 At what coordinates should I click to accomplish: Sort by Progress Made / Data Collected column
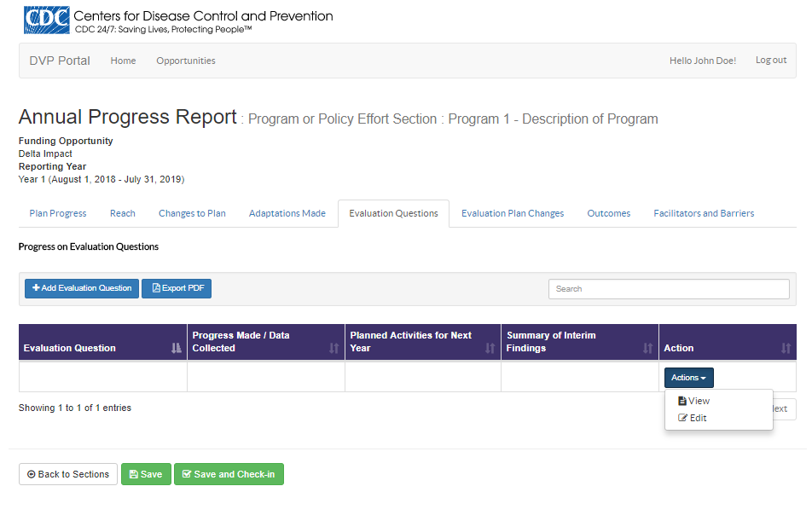pos(333,348)
